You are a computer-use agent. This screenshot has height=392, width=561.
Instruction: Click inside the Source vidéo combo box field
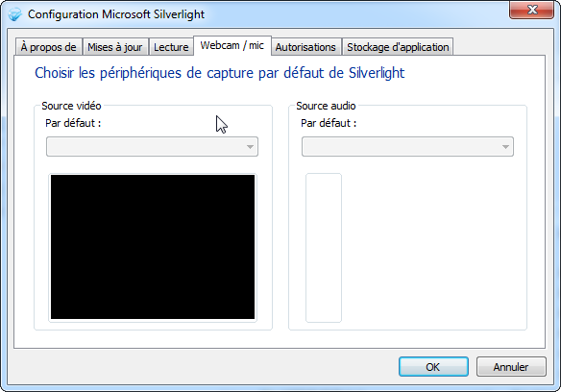[152, 146]
